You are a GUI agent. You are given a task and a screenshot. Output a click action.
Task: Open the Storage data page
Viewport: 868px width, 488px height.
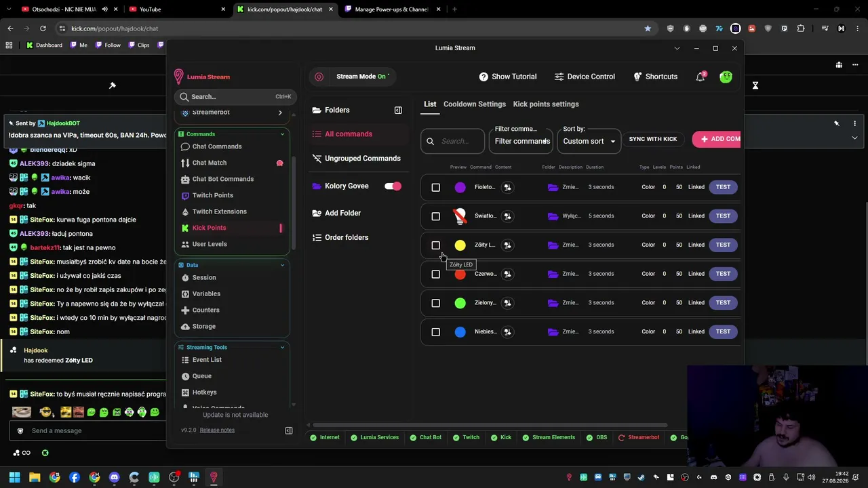click(203, 326)
